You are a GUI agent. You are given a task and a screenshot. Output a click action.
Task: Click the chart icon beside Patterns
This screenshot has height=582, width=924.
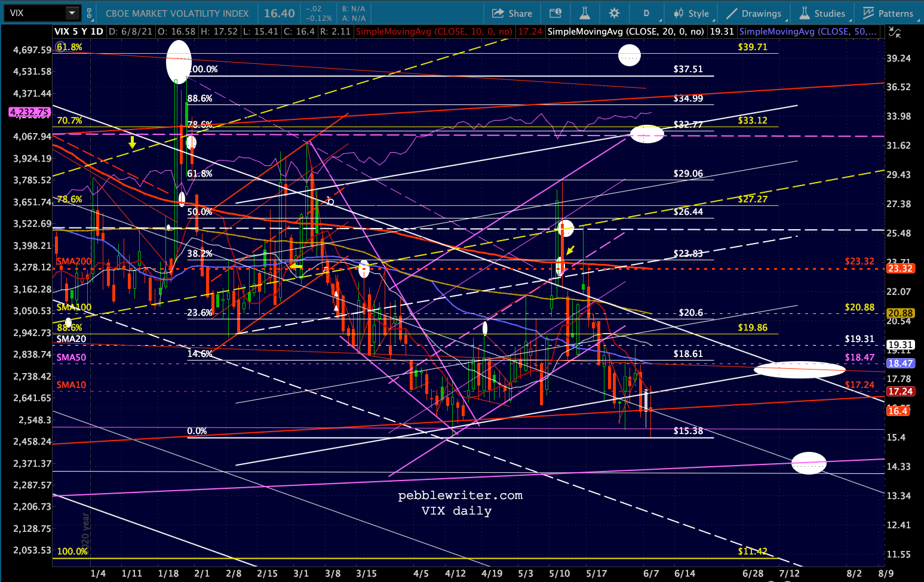pyautogui.click(x=868, y=13)
